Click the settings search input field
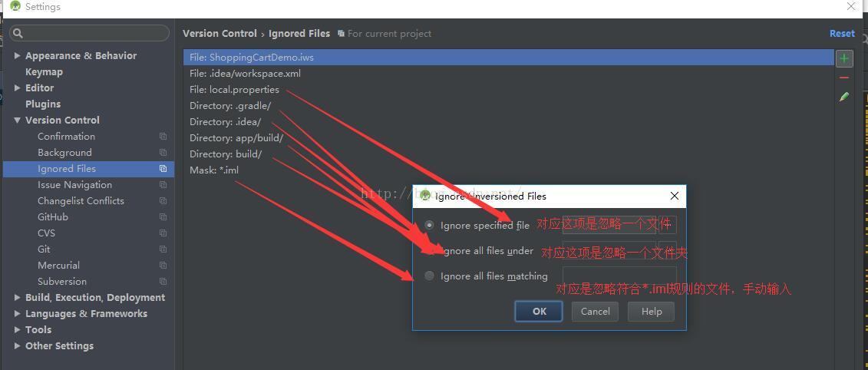 coord(88,33)
